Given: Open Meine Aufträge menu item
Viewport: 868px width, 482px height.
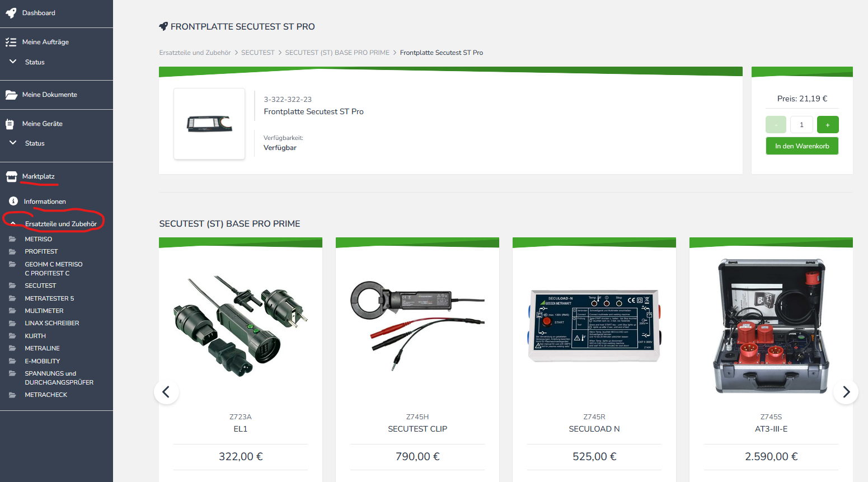Looking at the screenshot, I should click(x=45, y=42).
